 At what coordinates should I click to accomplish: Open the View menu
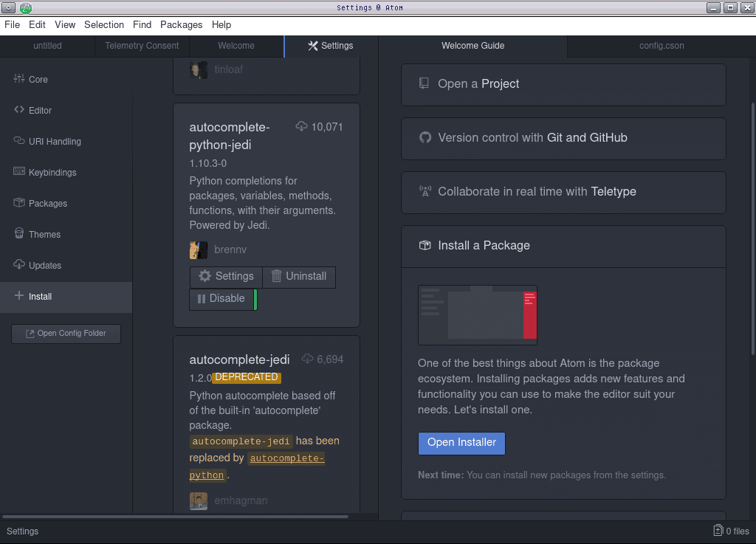click(x=65, y=24)
